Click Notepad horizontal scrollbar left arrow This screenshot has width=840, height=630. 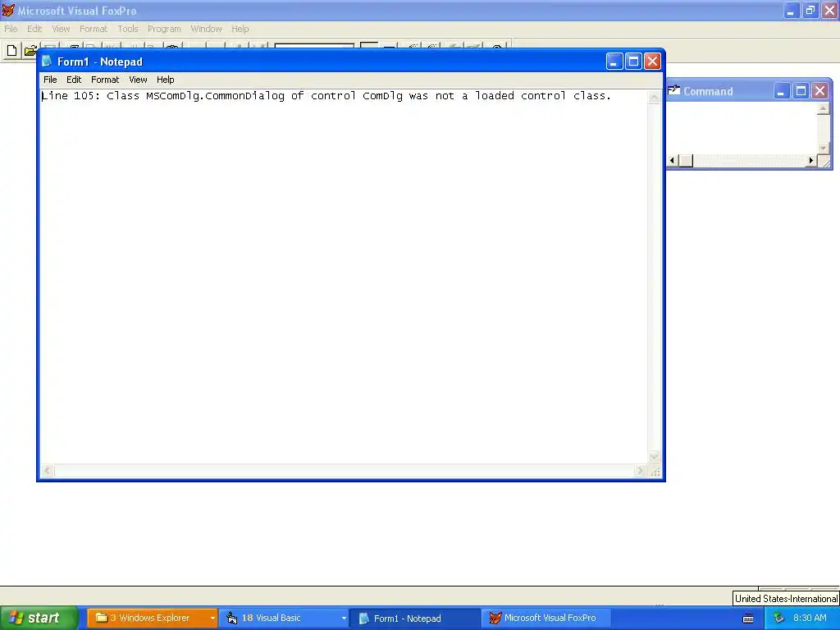47,471
